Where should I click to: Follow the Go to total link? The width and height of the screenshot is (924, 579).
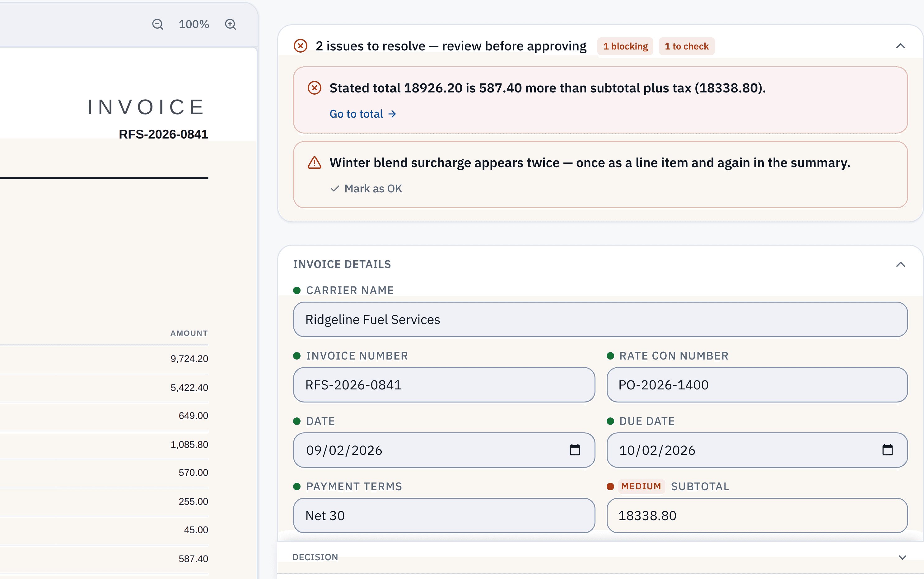[x=363, y=114]
